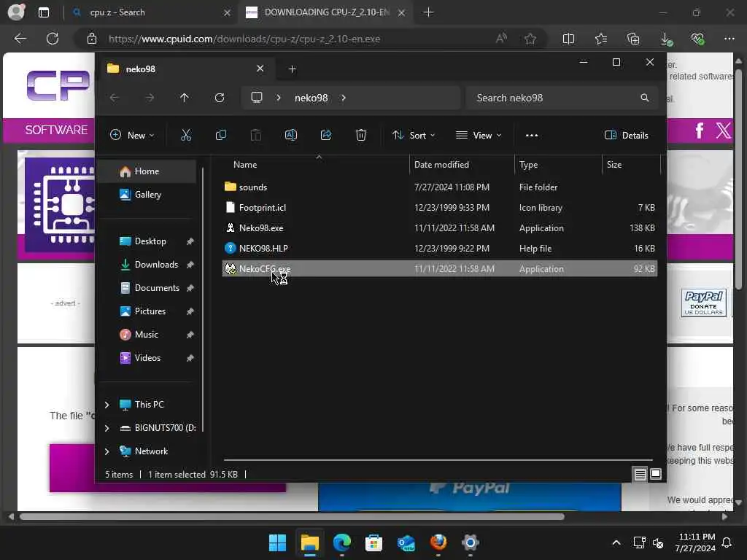Click the Share icon in Explorer toolbar
Image resolution: width=747 pixels, height=560 pixels.
(x=326, y=135)
